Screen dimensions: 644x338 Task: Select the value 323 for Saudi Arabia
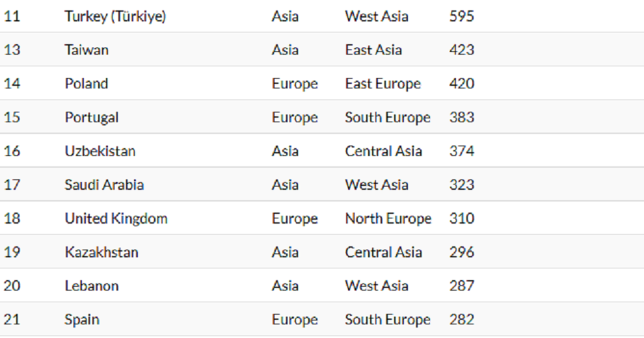(x=462, y=185)
